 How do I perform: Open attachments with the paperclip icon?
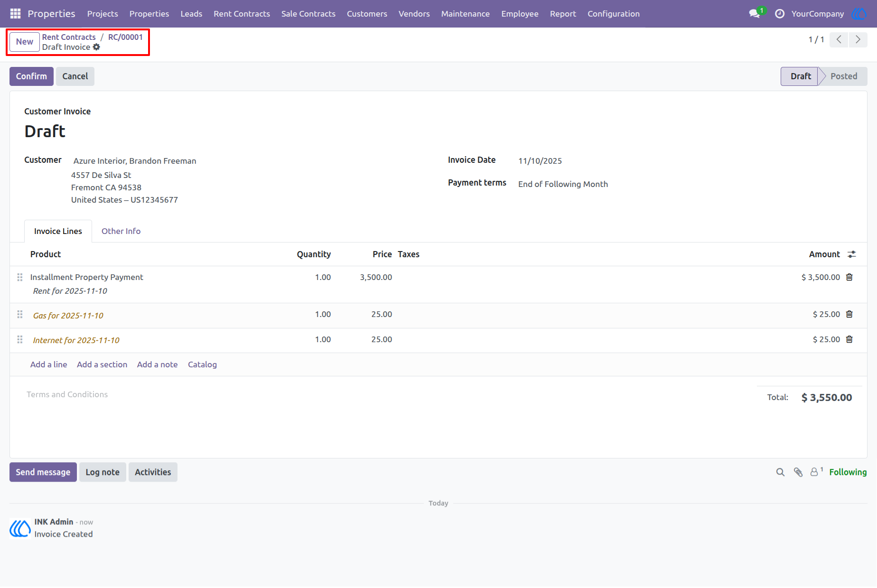[x=798, y=472]
